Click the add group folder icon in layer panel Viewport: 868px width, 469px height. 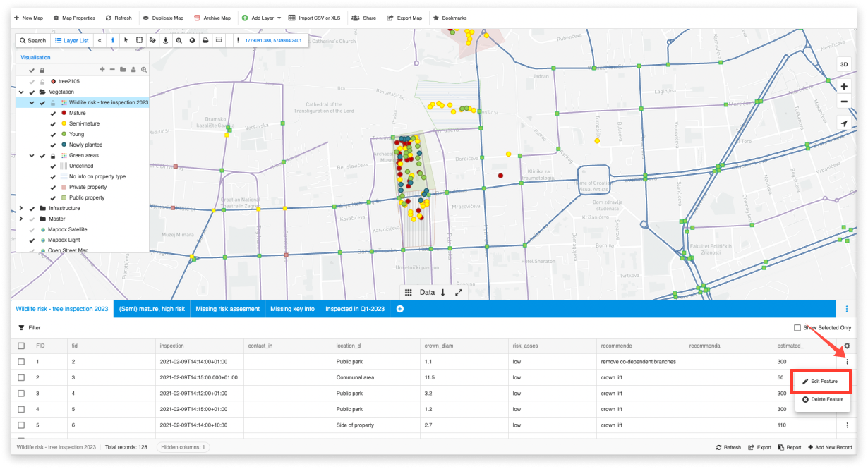click(x=123, y=70)
